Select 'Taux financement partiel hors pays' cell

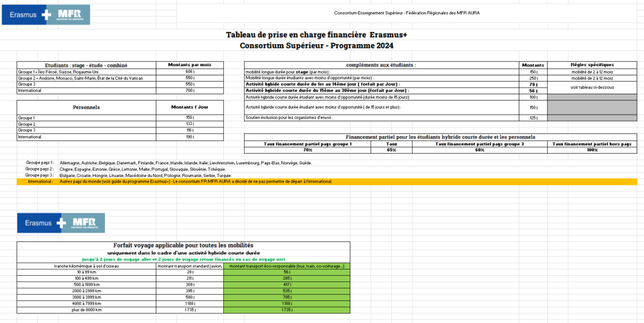point(592,144)
